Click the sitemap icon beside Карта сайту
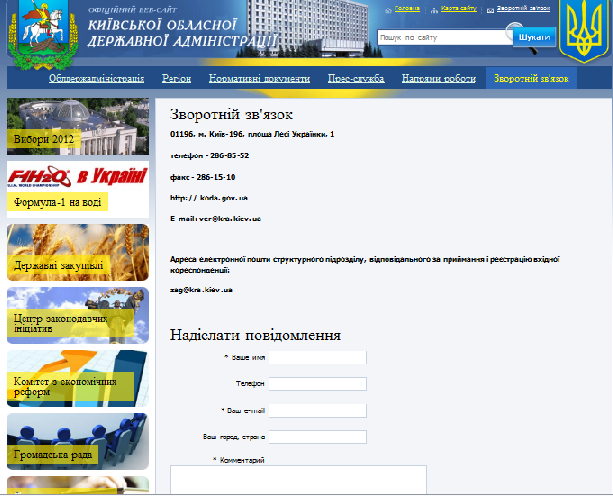The image size is (613, 496). pyautogui.click(x=435, y=9)
